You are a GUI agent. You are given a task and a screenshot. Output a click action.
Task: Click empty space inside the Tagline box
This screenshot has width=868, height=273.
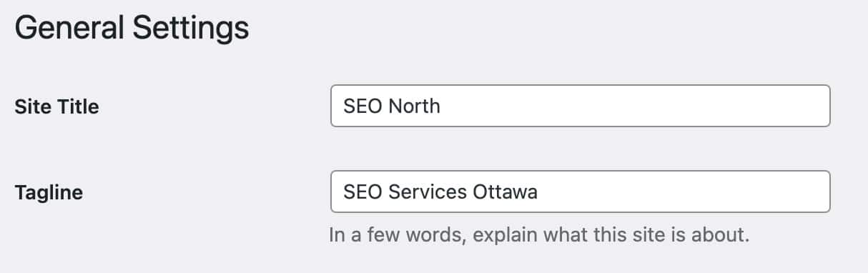pos(683,192)
